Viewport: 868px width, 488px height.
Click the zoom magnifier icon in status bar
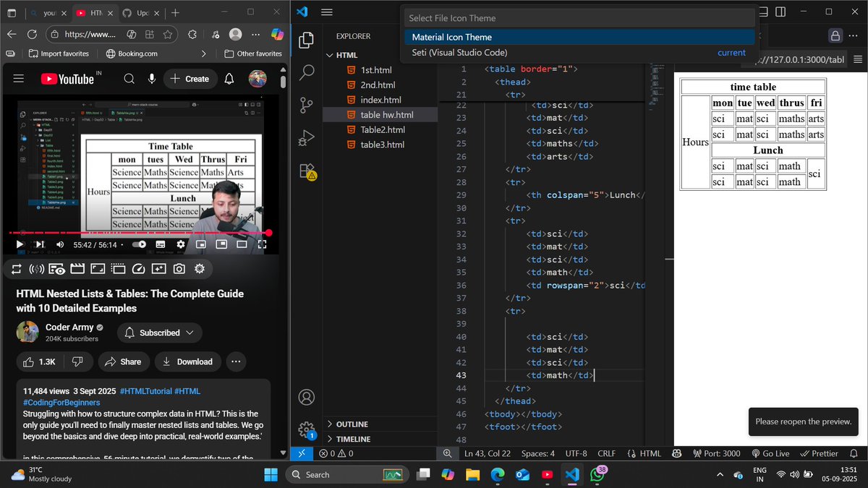(447, 453)
